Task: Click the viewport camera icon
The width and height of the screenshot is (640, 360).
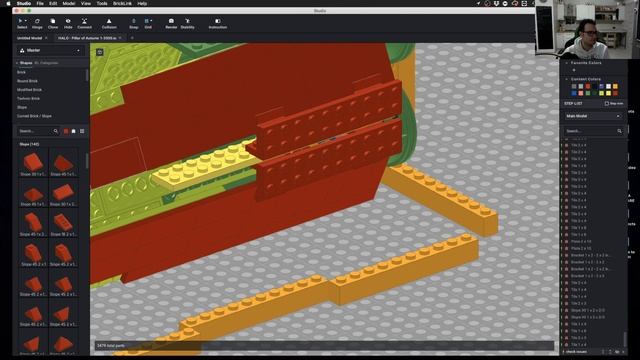Action: 100,52
